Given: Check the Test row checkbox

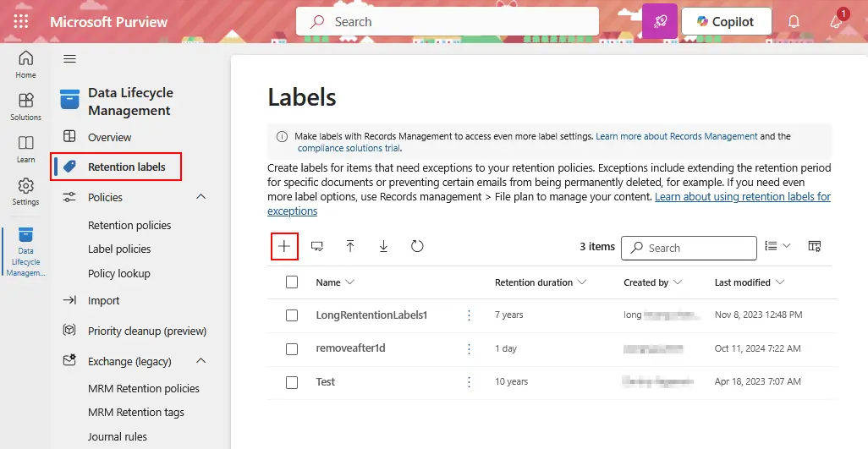Looking at the screenshot, I should (292, 382).
